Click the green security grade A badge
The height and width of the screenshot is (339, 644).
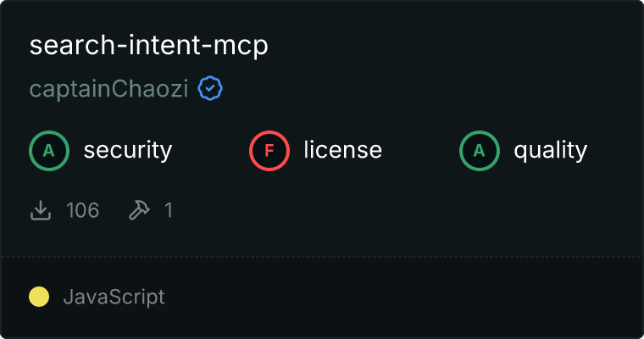point(49,151)
